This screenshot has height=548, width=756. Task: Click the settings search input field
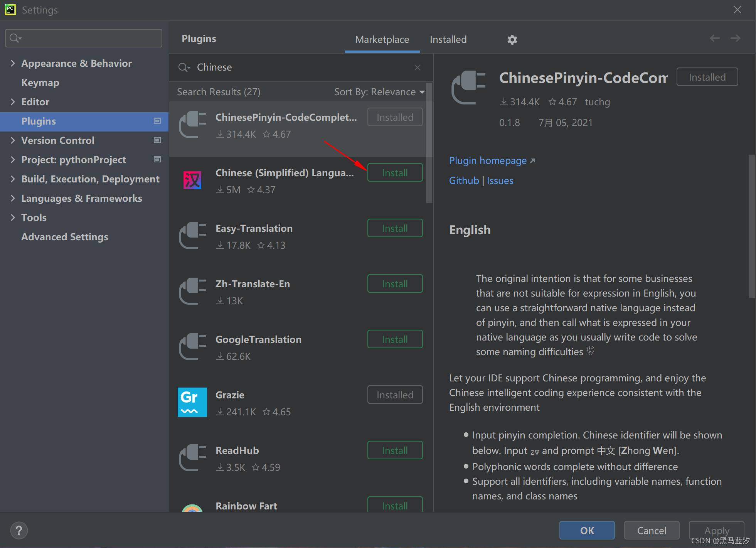(x=89, y=38)
